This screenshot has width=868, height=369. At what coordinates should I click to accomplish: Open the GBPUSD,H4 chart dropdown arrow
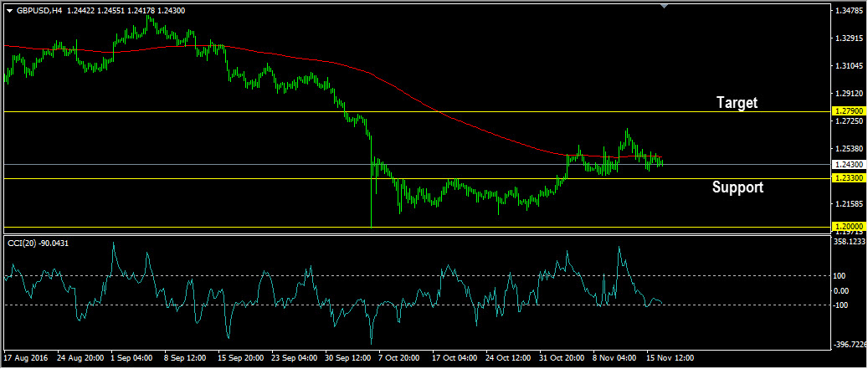coord(9,11)
